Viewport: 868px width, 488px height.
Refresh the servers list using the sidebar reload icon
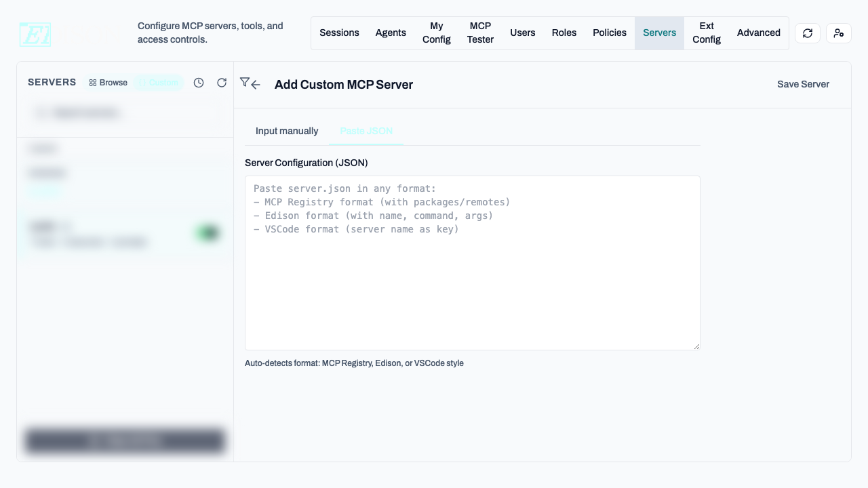[x=222, y=82]
